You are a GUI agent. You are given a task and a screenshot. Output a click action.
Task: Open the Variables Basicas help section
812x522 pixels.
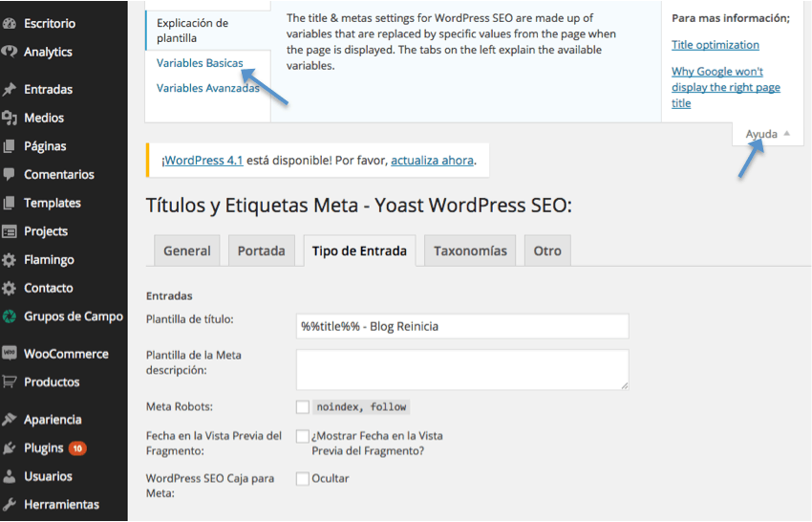coord(200,63)
